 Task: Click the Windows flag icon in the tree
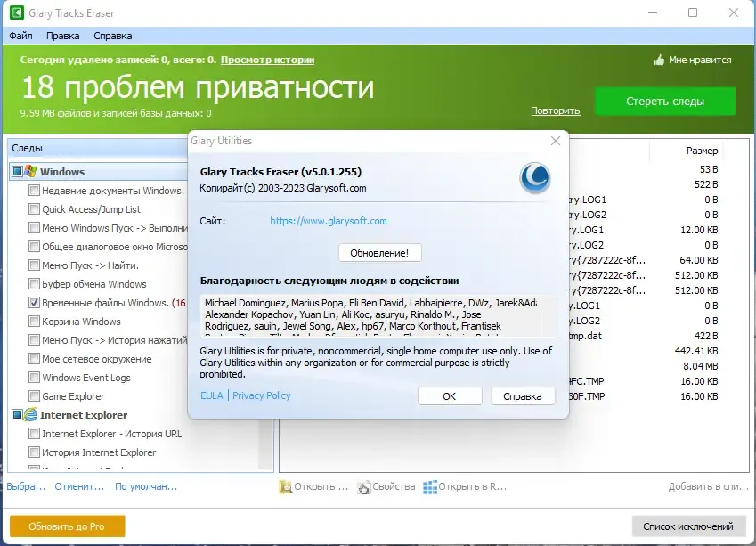click(x=31, y=171)
